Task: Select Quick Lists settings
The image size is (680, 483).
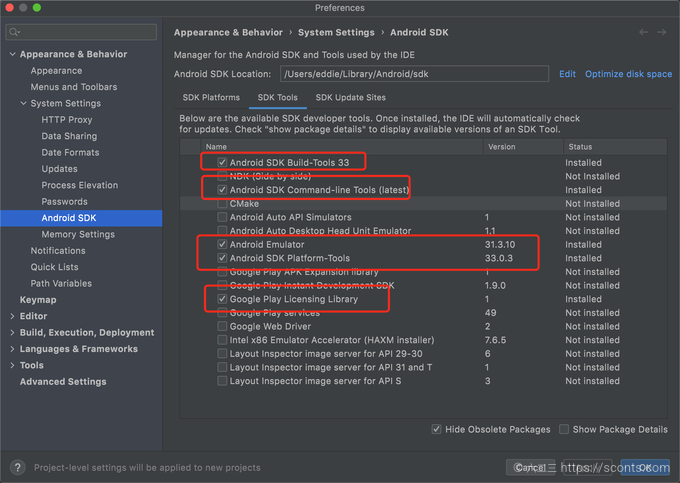Action: [54, 267]
